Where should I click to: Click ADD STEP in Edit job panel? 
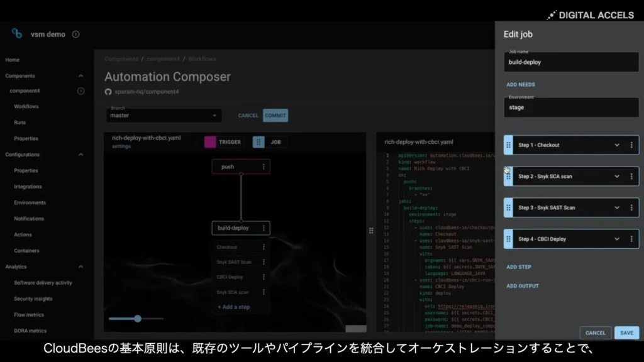519,267
